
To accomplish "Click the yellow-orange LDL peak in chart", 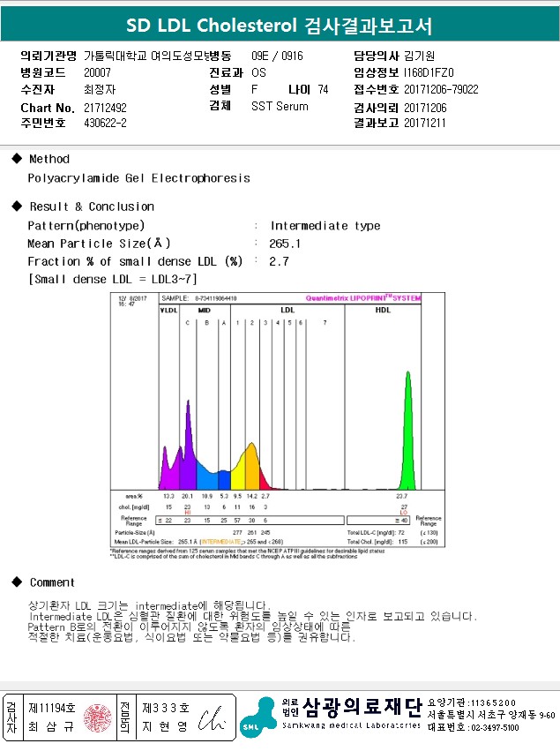I will (x=251, y=467).
